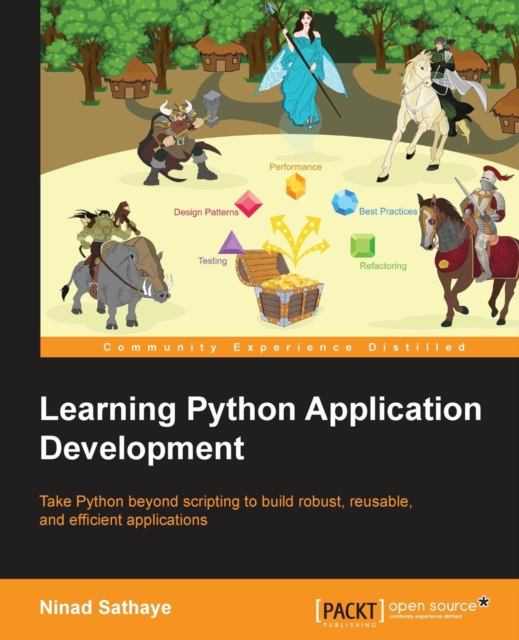This screenshot has width=519, height=640.
Task: Click the open source asterisk text
Action: click(439, 607)
